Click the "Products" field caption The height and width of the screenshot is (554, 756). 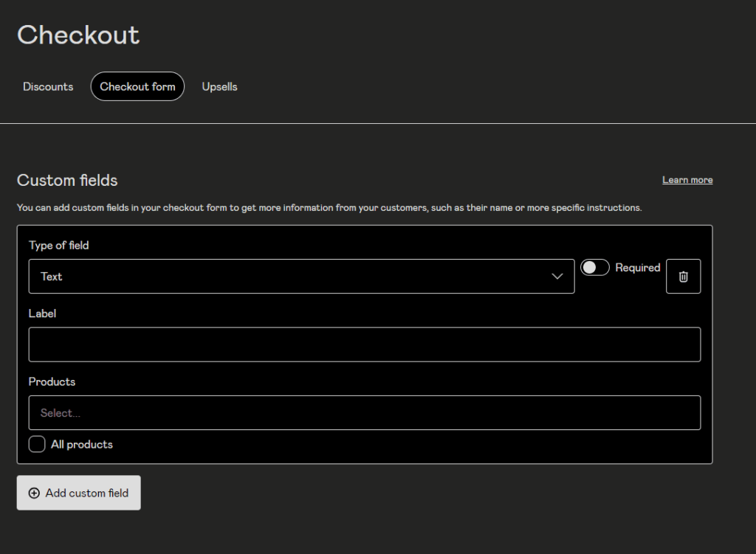pos(52,381)
